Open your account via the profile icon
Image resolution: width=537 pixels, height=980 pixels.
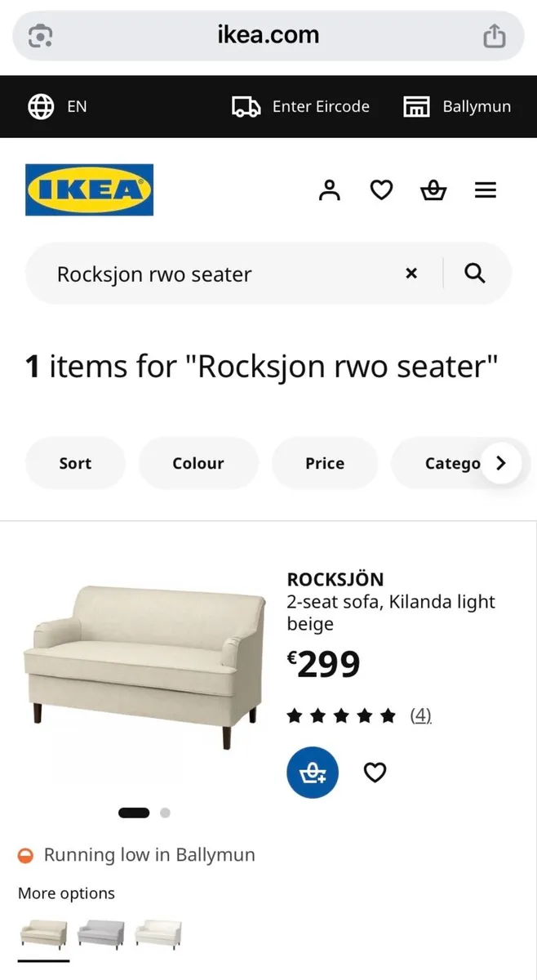[x=329, y=189]
